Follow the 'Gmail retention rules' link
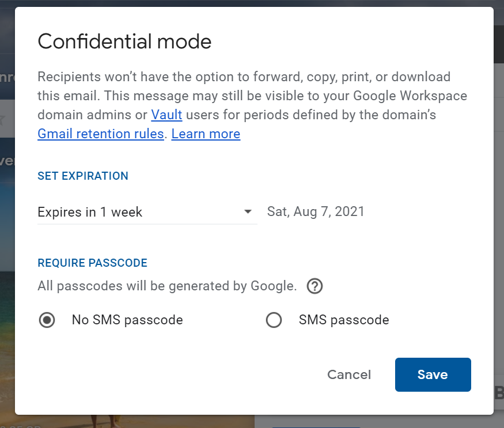This screenshot has height=428, width=504. 101,134
